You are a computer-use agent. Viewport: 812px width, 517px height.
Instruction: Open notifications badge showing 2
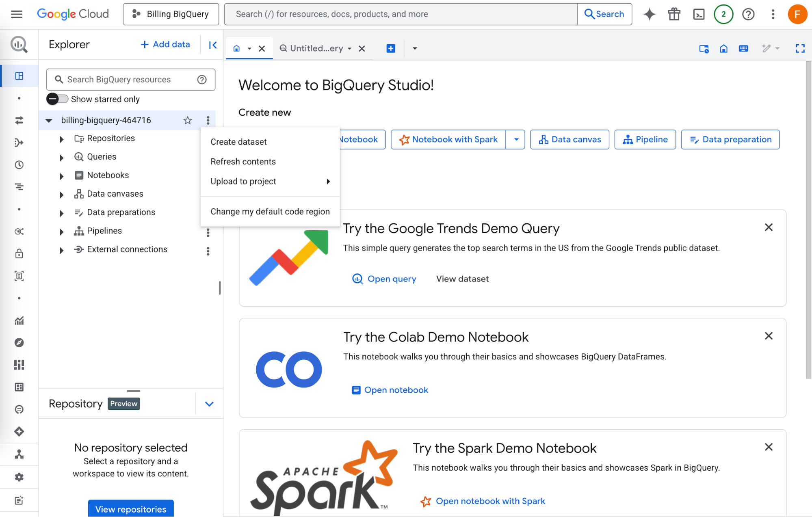(x=723, y=14)
